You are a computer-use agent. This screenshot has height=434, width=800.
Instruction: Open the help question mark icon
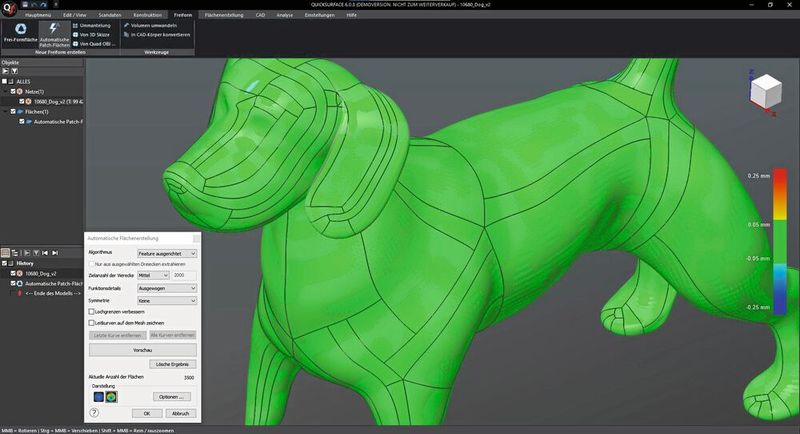[93, 412]
